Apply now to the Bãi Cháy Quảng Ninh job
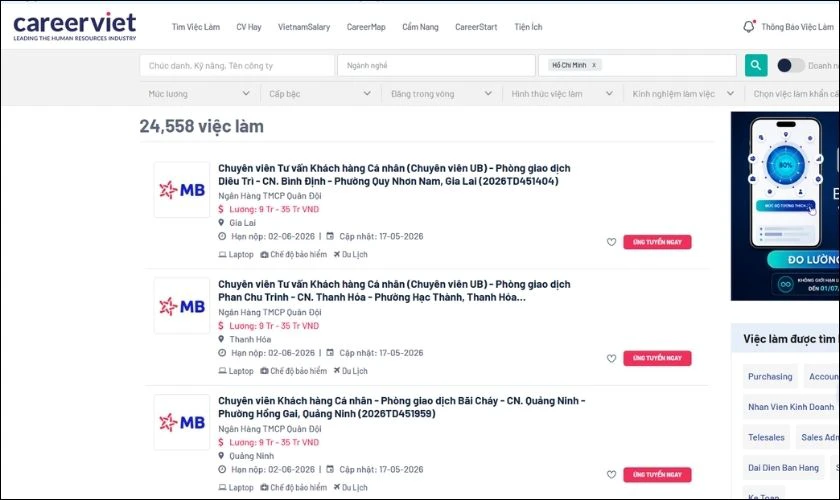840x500 pixels. (657, 475)
